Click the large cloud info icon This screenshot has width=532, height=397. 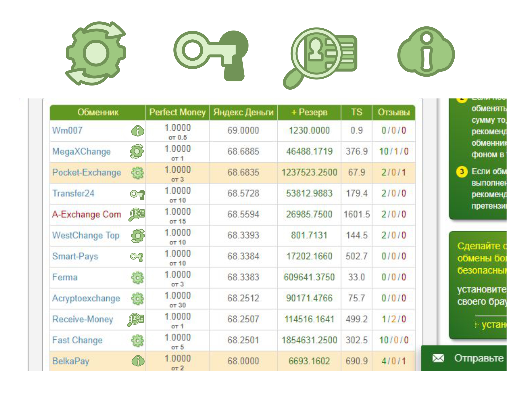pyautogui.click(x=426, y=52)
